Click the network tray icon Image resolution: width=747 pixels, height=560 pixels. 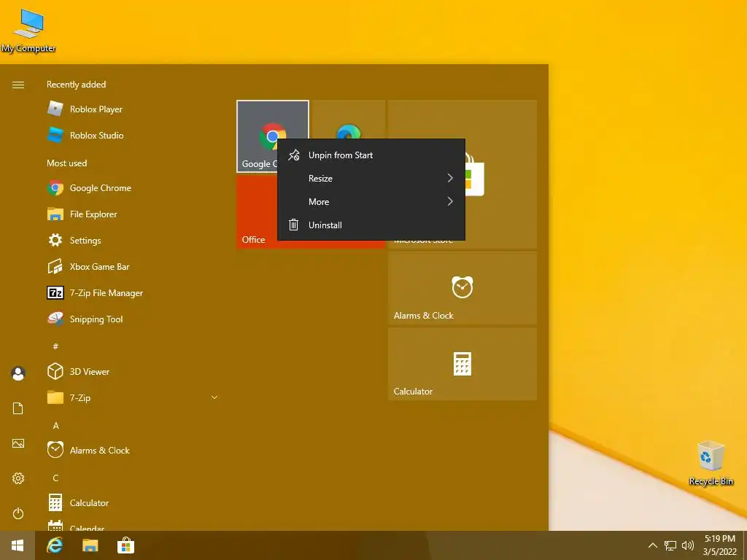point(670,545)
